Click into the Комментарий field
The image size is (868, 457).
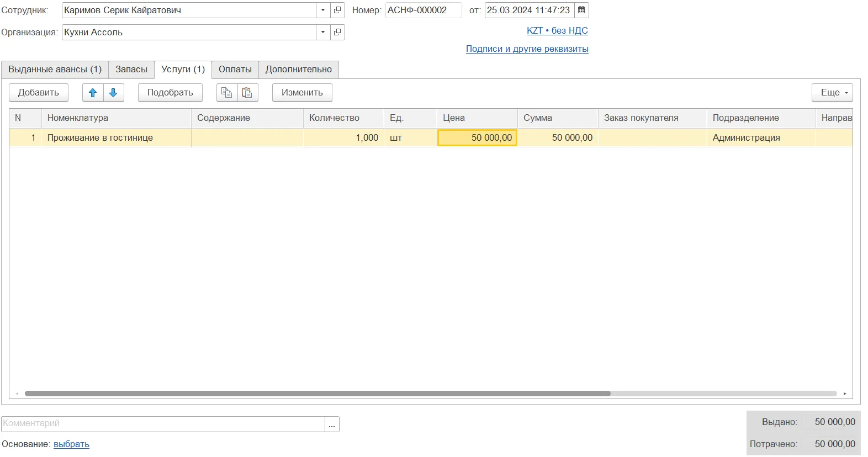163,424
